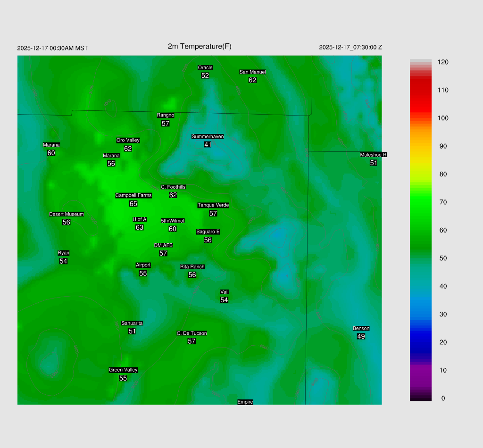This screenshot has height=448, width=483.
Task: Click the U of A station label
Action: point(140,219)
